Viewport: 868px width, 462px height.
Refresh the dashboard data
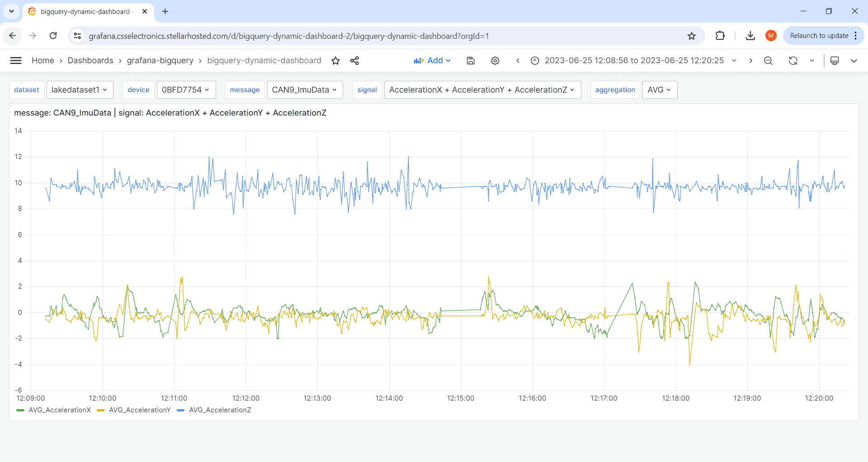[x=793, y=60]
